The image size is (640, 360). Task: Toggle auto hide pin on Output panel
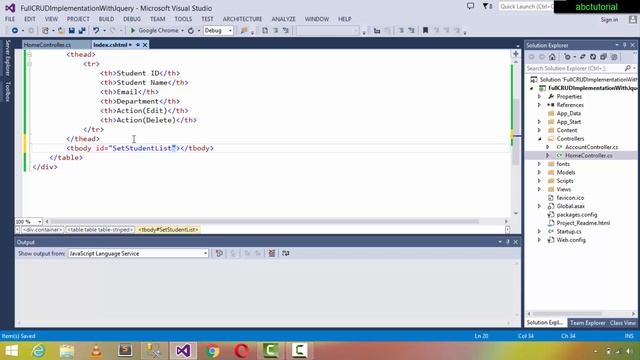(508, 242)
